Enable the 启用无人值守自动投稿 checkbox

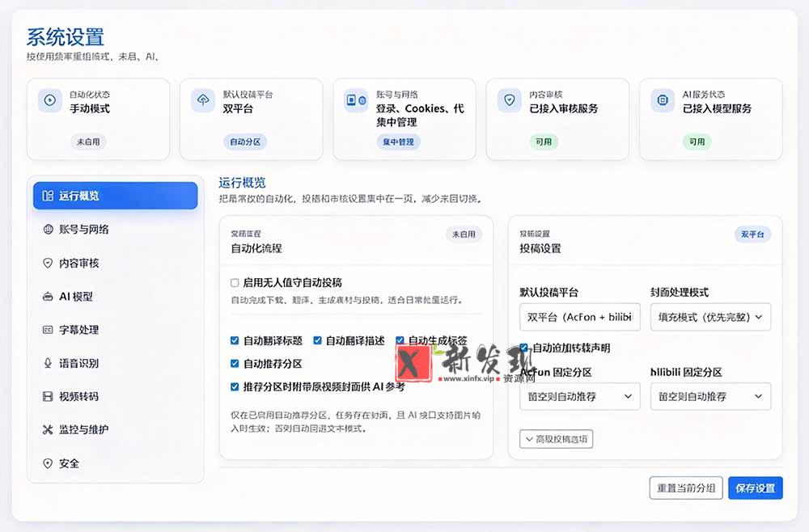pyautogui.click(x=235, y=282)
